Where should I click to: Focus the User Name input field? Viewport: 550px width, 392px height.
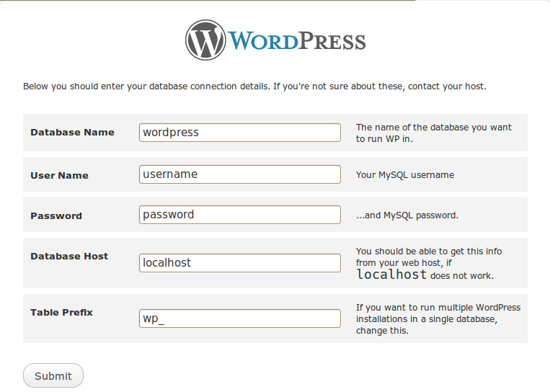click(x=240, y=174)
